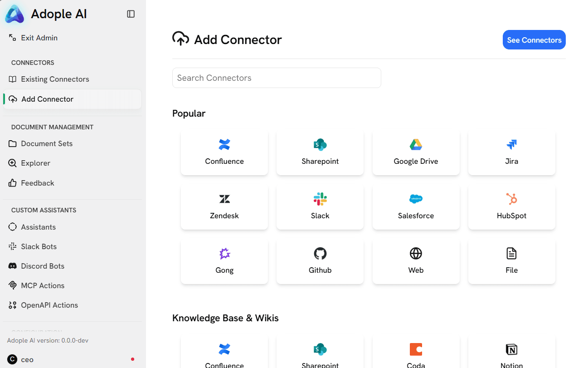Click the HubSpot label
The image size is (588, 368).
511,216
